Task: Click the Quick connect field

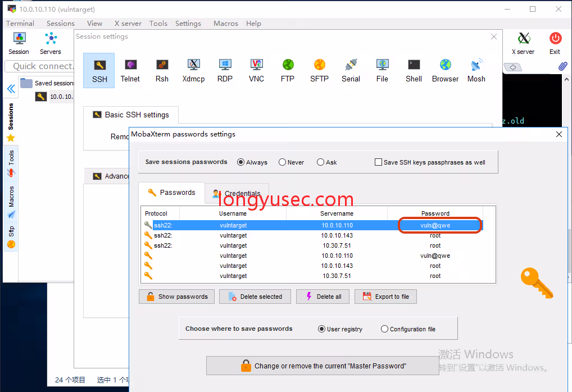Action: pyautogui.click(x=40, y=66)
